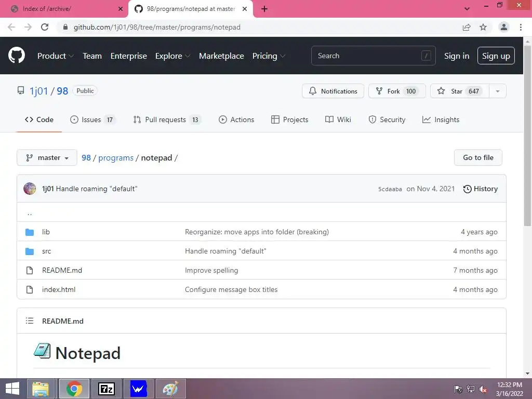Open the Security tab
This screenshot has height=399, width=532.
(x=387, y=120)
